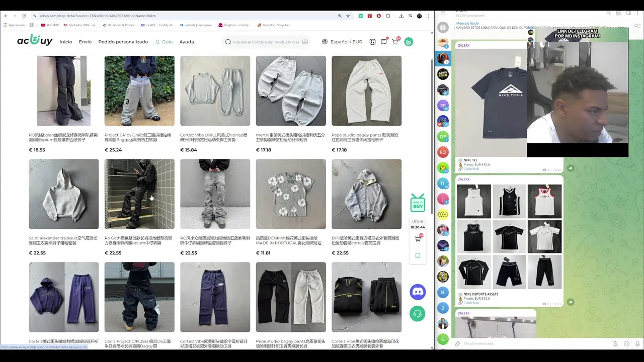Open customer support headset button

tap(418, 314)
